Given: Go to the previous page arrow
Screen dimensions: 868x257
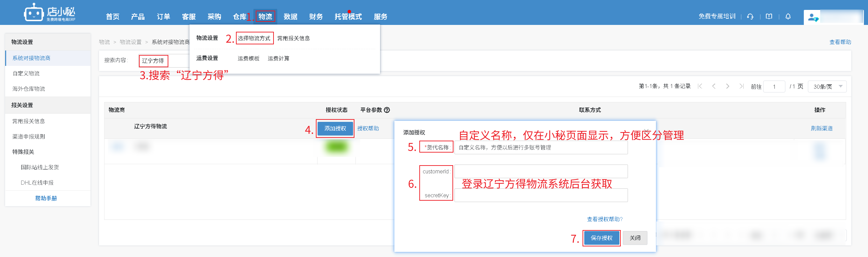Looking at the screenshot, I should pyautogui.click(x=714, y=86).
